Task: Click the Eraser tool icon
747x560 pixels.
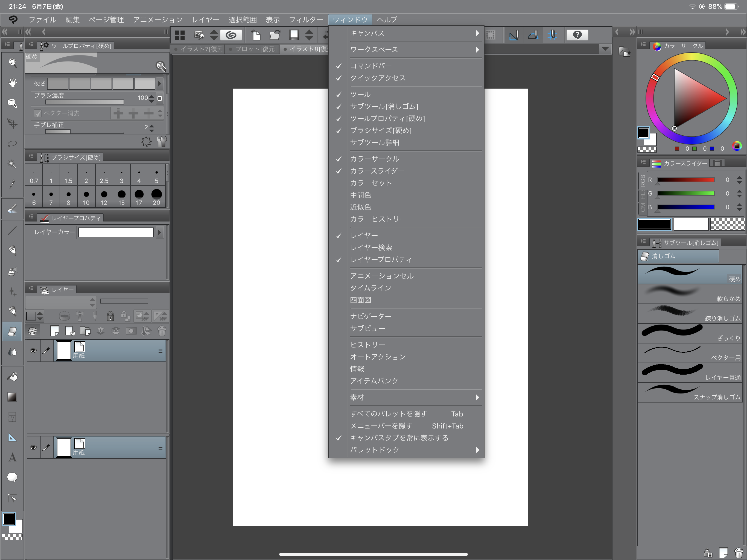Action: click(x=12, y=331)
